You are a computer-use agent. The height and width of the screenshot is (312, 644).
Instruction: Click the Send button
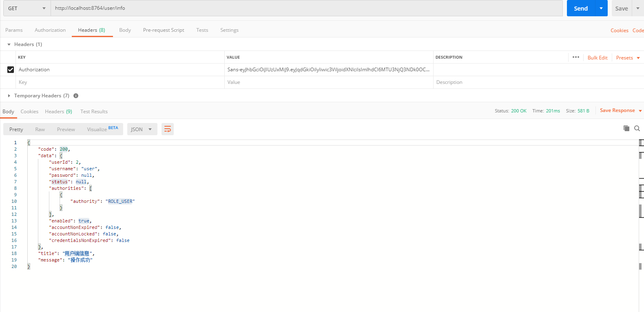pyautogui.click(x=580, y=8)
